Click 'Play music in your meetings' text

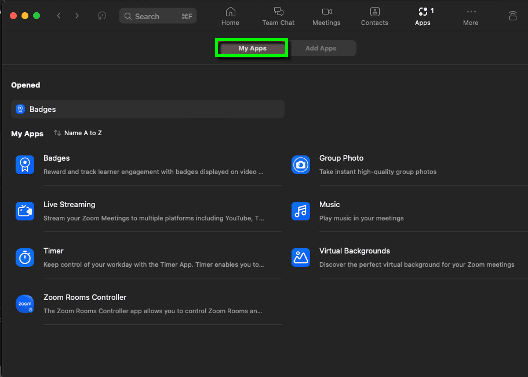click(x=361, y=218)
